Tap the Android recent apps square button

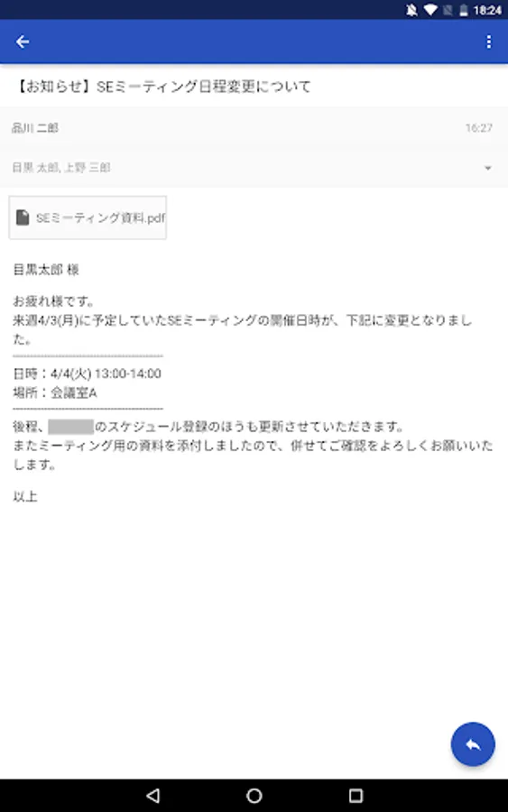(x=356, y=796)
